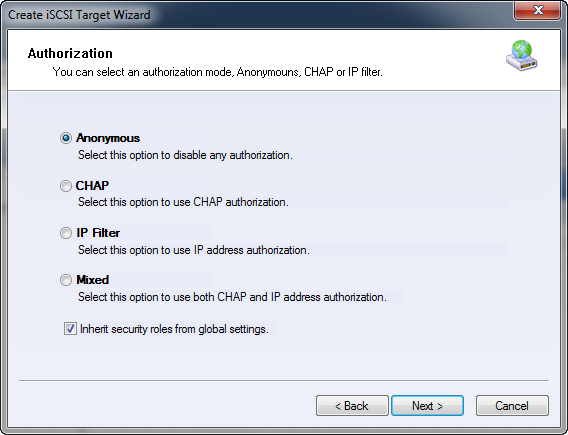Click the bold 'IP Filter' label text
The width and height of the screenshot is (568, 435).
98,233
